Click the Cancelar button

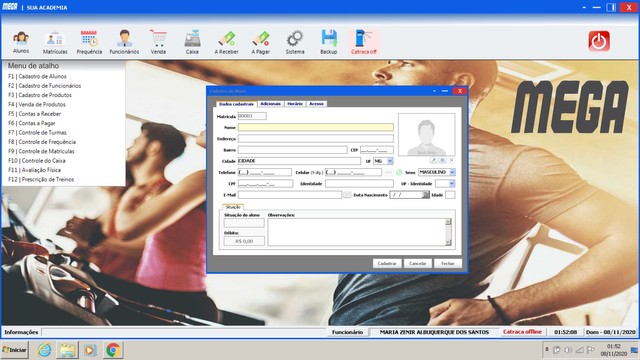(418, 264)
